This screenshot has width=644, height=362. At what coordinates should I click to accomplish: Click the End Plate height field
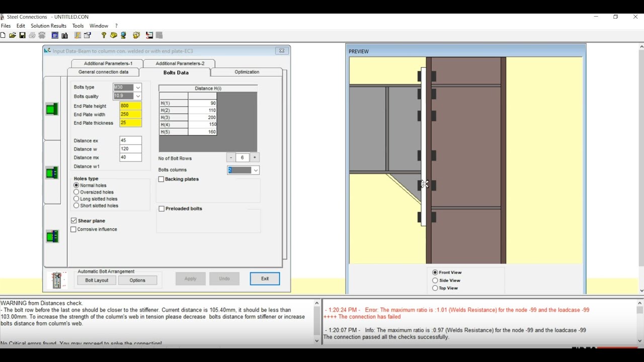point(130,106)
